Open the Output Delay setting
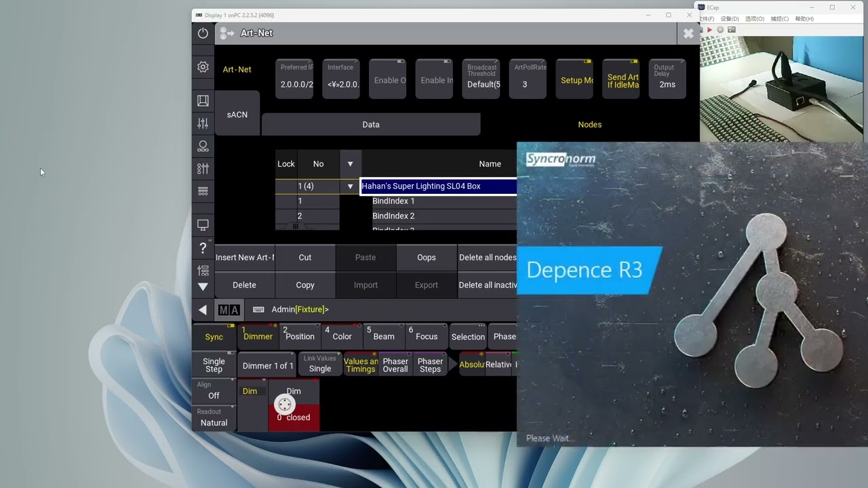 [667, 79]
